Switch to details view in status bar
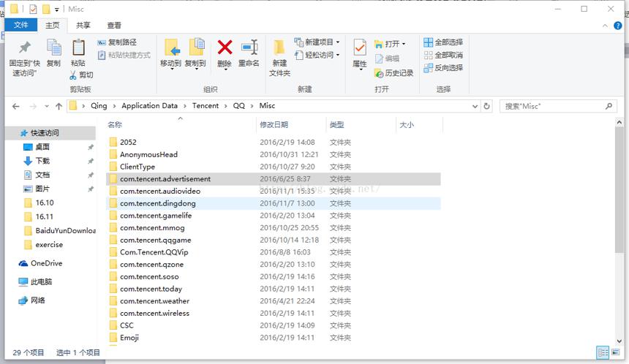 [603, 353]
